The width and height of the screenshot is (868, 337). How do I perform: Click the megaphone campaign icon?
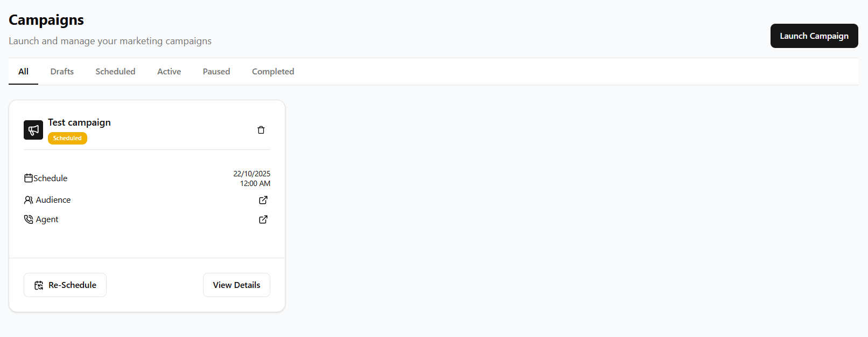(33, 130)
